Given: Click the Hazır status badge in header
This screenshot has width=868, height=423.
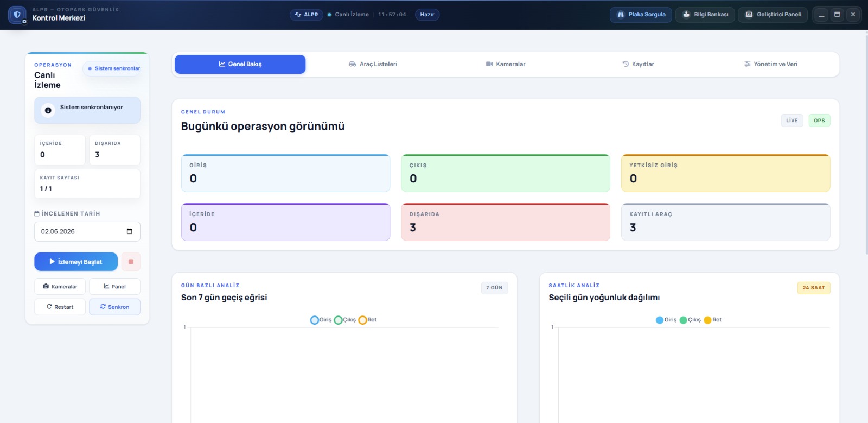Looking at the screenshot, I should [427, 15].
